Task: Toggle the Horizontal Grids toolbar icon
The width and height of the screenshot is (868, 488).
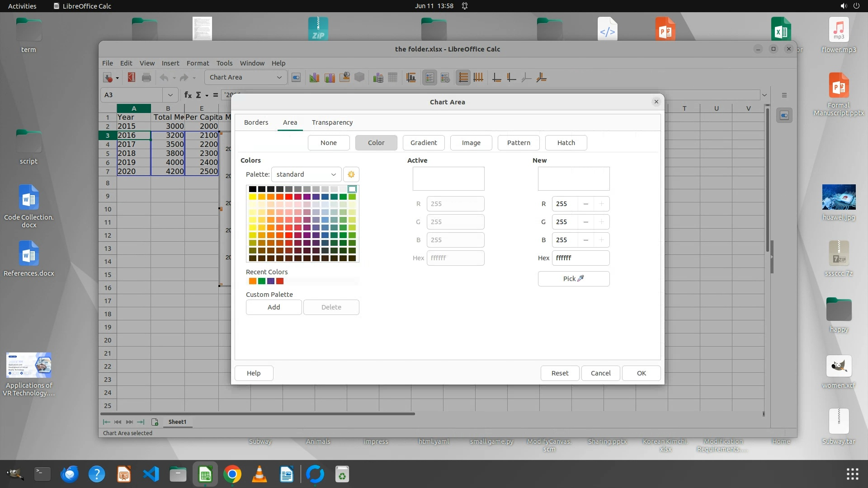Action: [x=463, y=78]
